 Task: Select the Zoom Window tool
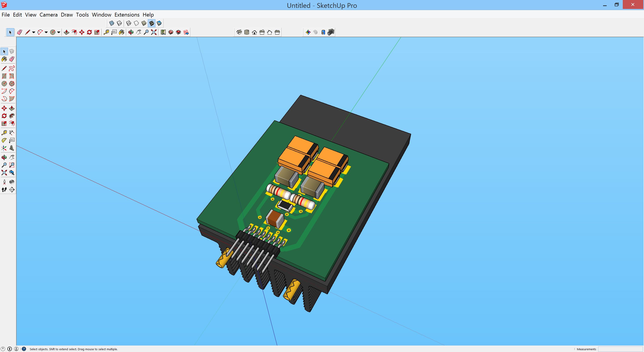11,165
